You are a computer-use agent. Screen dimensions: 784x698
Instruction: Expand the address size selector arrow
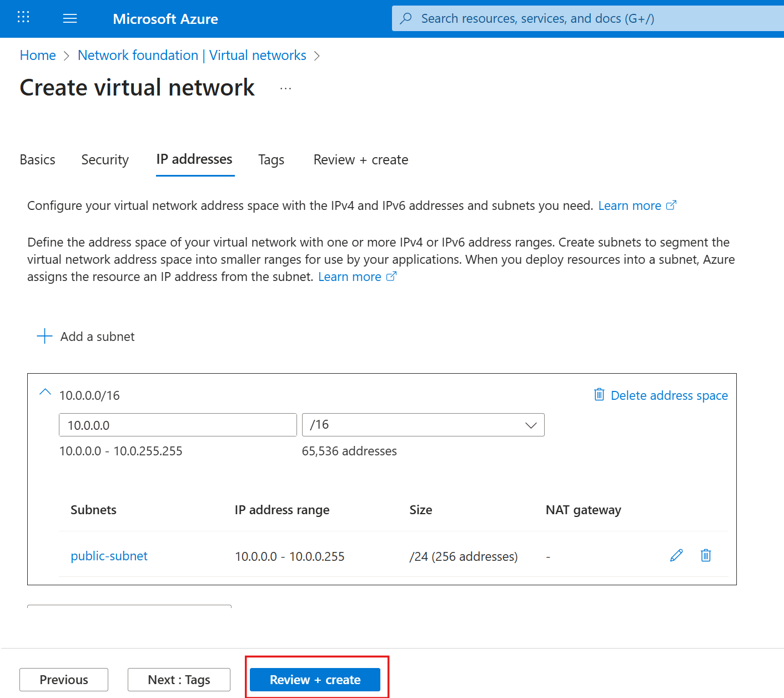530,425
